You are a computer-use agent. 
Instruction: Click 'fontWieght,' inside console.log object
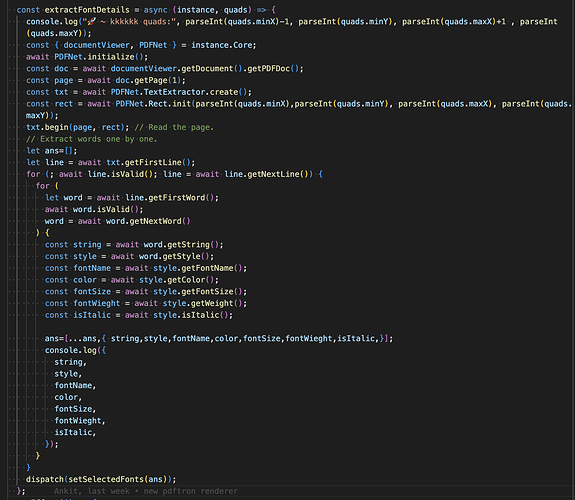80,421
